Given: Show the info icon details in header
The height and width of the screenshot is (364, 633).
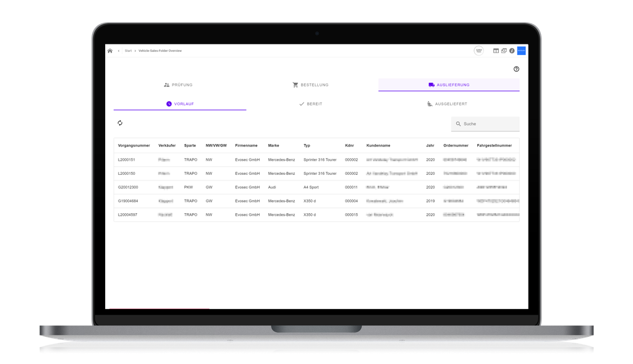Looking at the screenshot, I should point(512,51).
